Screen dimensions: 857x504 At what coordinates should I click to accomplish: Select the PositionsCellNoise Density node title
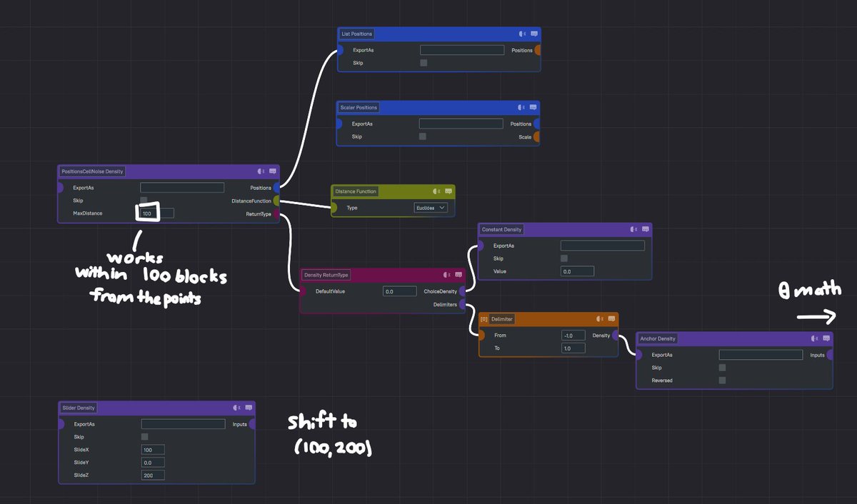click(x=93, y=171)
